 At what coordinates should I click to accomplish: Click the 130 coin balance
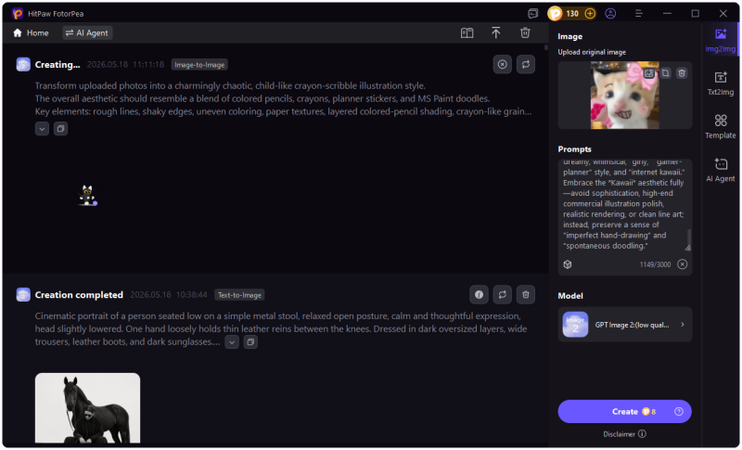coord(572,14)
